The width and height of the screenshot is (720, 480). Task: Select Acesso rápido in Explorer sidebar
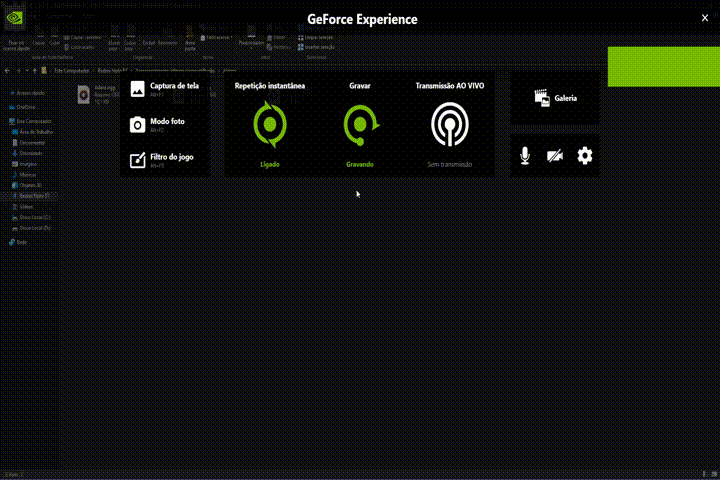[x=28, y=93]
